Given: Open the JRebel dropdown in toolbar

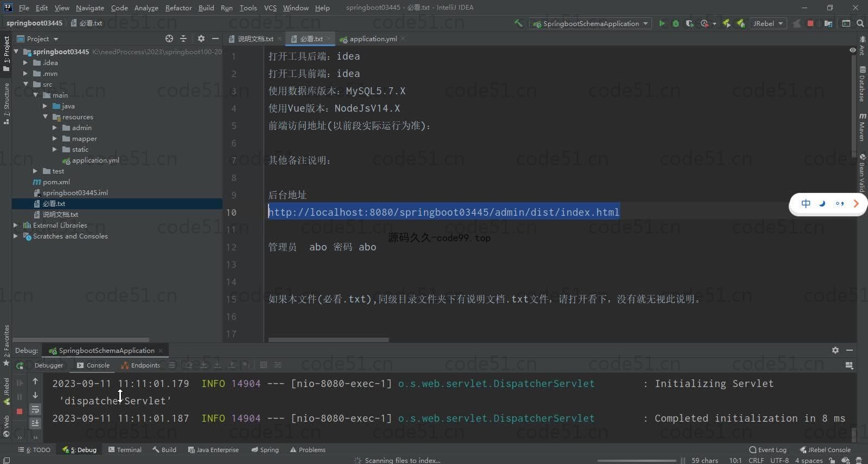Looking at the screenshot, I should coord(768,23).
